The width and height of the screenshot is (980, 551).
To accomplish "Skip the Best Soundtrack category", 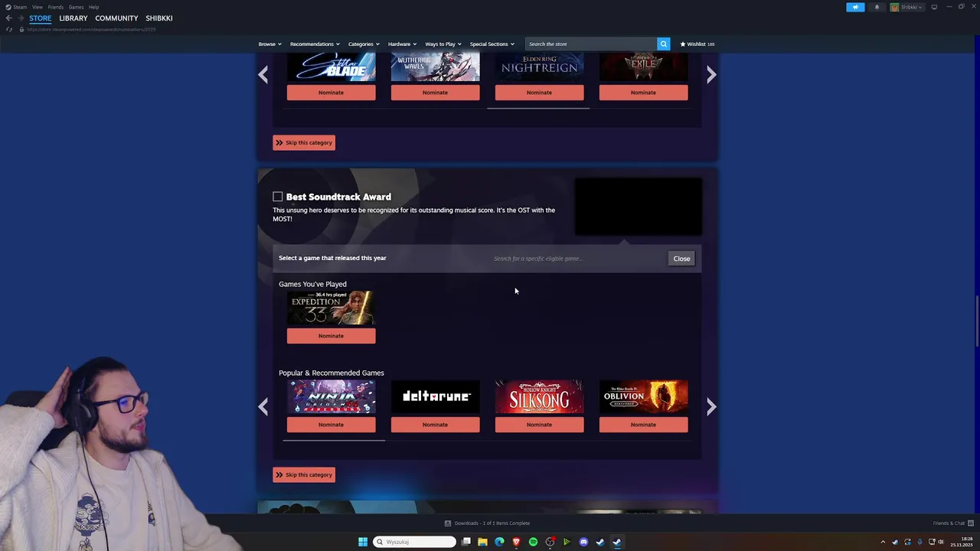I will click(304, 474).
